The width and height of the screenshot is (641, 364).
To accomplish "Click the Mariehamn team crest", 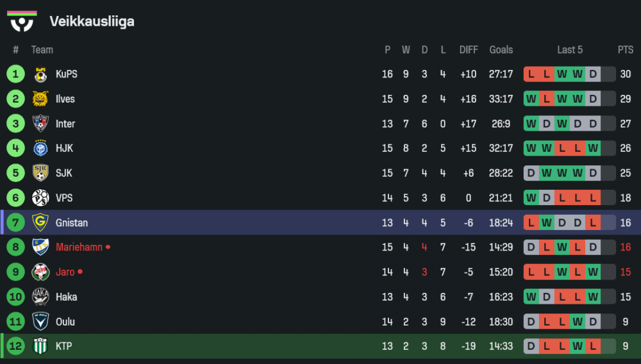I will [40, 247].
